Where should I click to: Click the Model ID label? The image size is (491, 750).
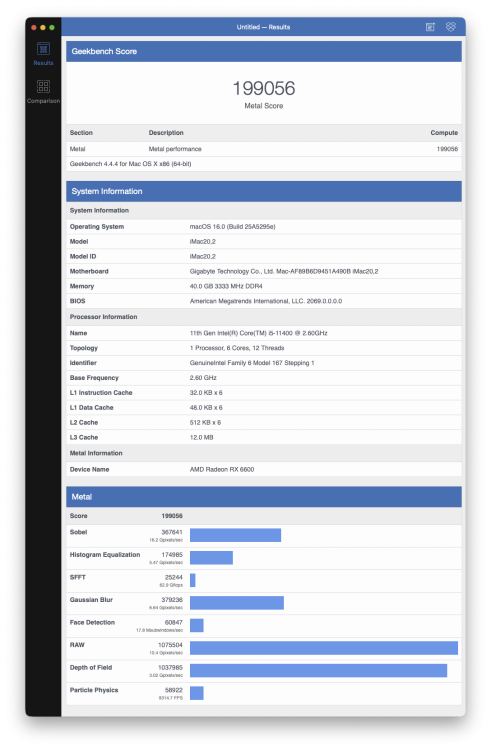(83, 256)
